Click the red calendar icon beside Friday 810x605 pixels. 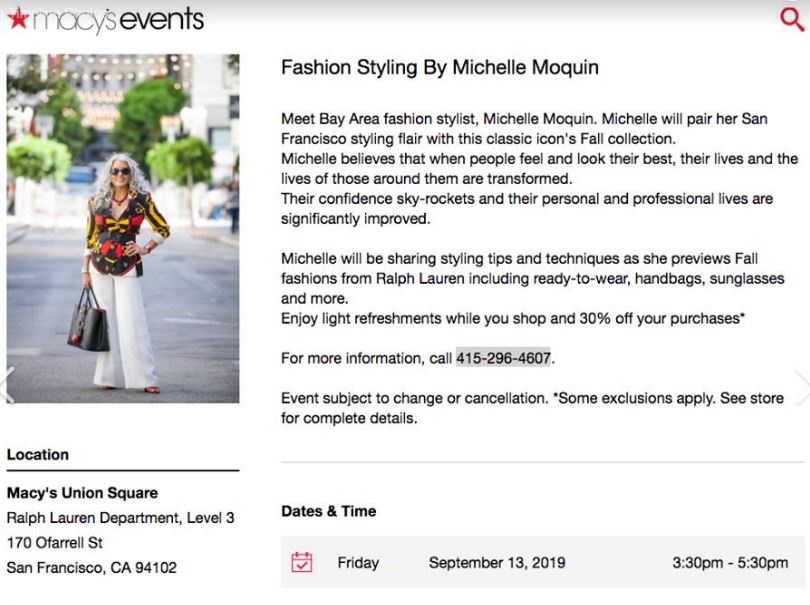(301, 562)
